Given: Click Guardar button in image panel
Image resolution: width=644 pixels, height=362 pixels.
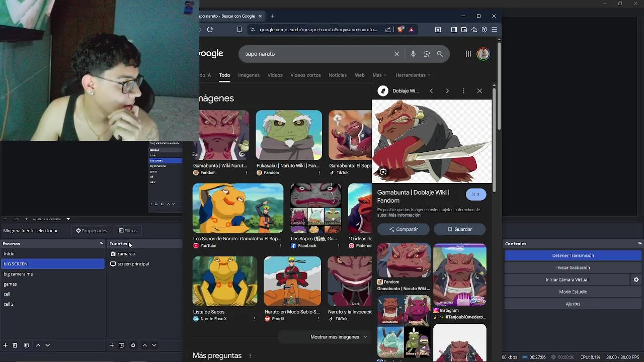Looking at the screenshot, I should point(459,229).
